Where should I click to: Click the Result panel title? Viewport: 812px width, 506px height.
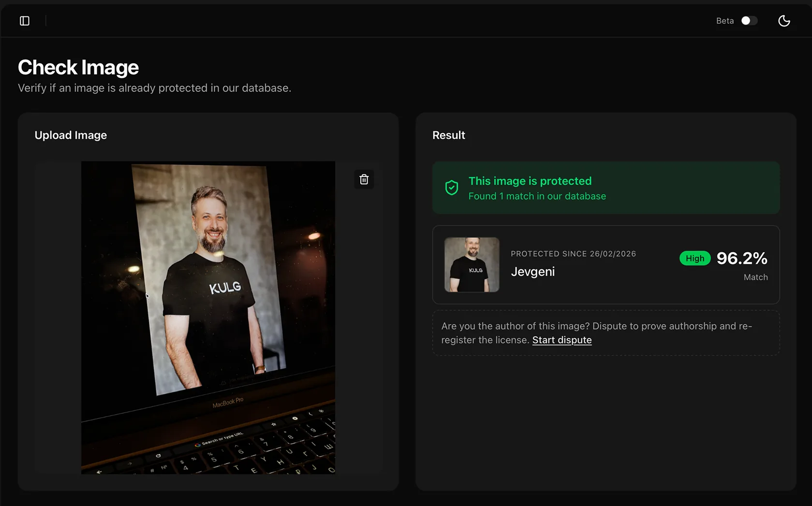point(449,135)
